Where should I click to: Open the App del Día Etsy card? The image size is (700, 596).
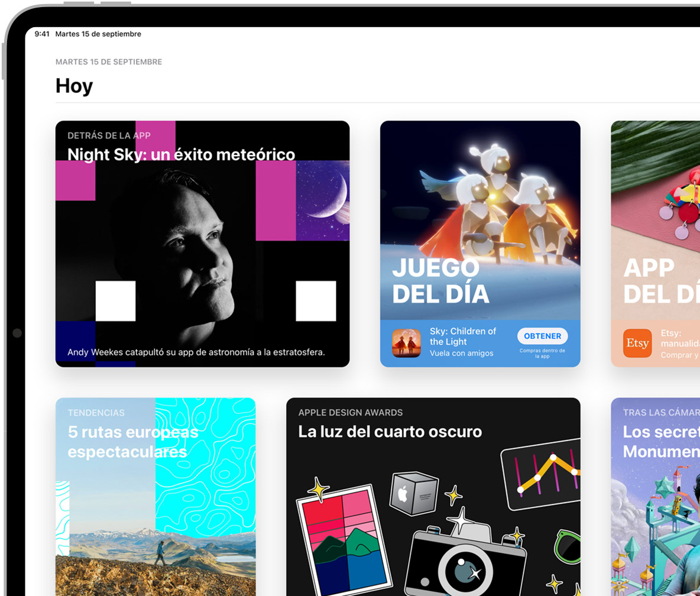(x=655, y=237)
